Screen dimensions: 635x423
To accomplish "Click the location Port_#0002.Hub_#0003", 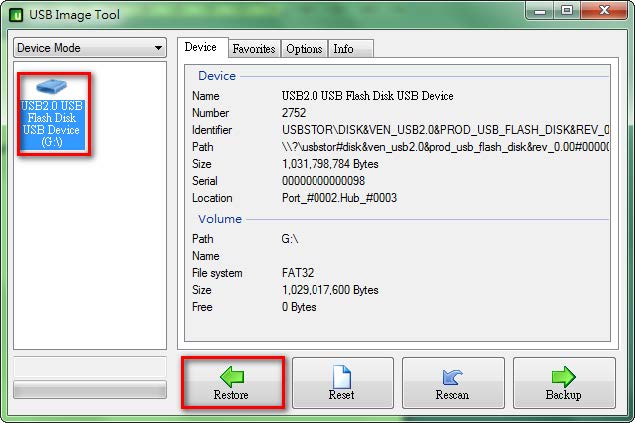I will (x=339, y=198).
